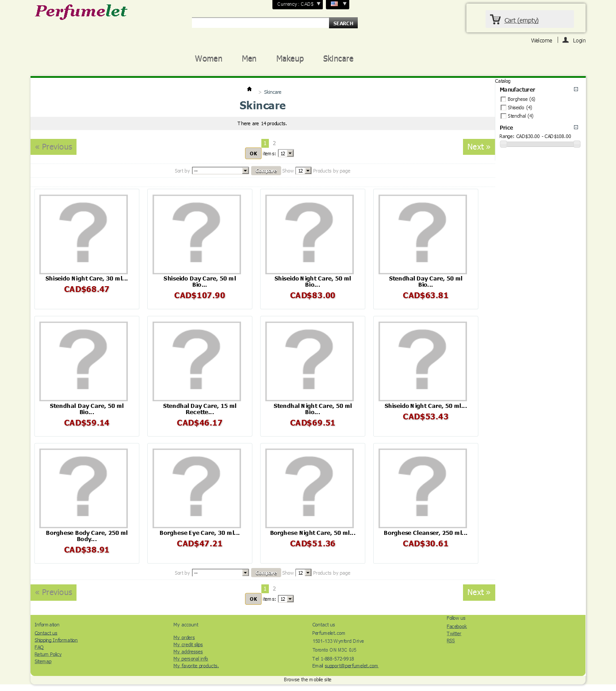Click the Login link
Screen dimensions: 616x691
(579, 41)
